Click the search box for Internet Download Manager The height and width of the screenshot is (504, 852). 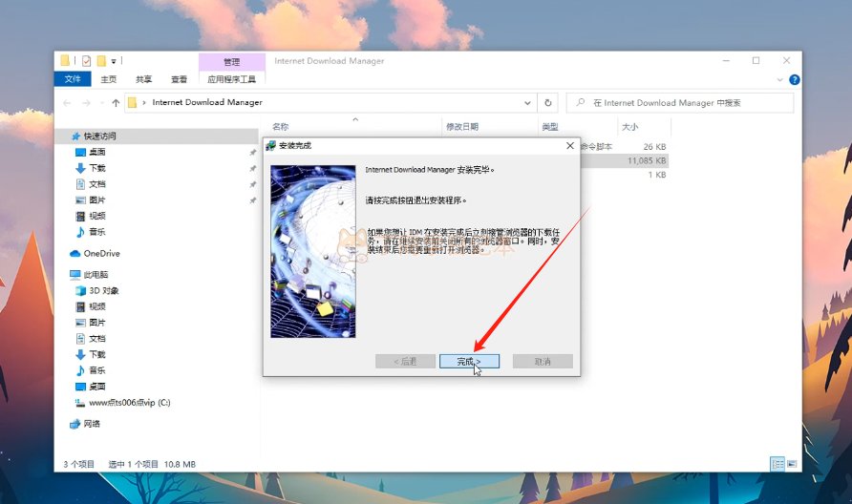tap(680, 103)
